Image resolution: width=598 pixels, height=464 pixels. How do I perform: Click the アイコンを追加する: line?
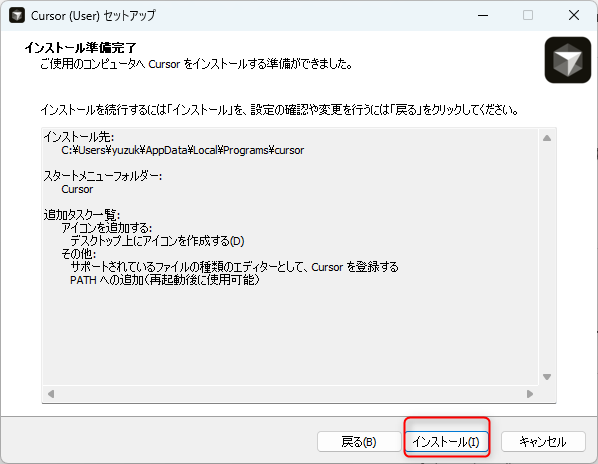pos(107,228)
